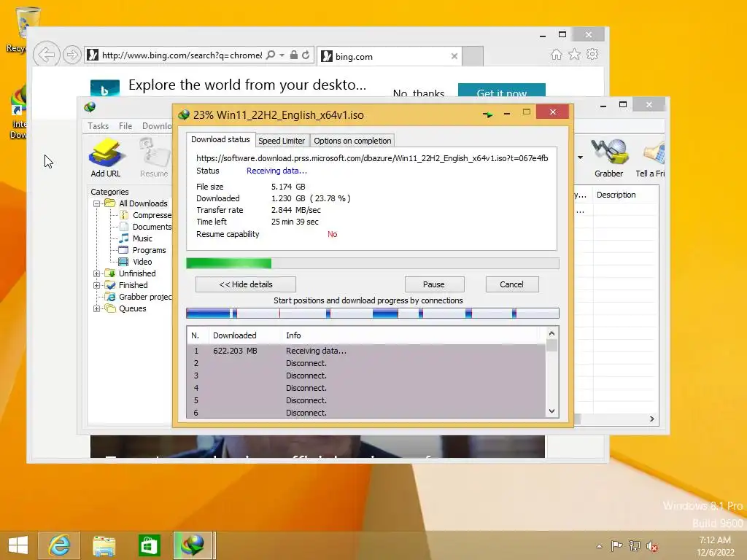
Task: Switch to the Speed Limiter tab
Action: [x=282, y=141]
